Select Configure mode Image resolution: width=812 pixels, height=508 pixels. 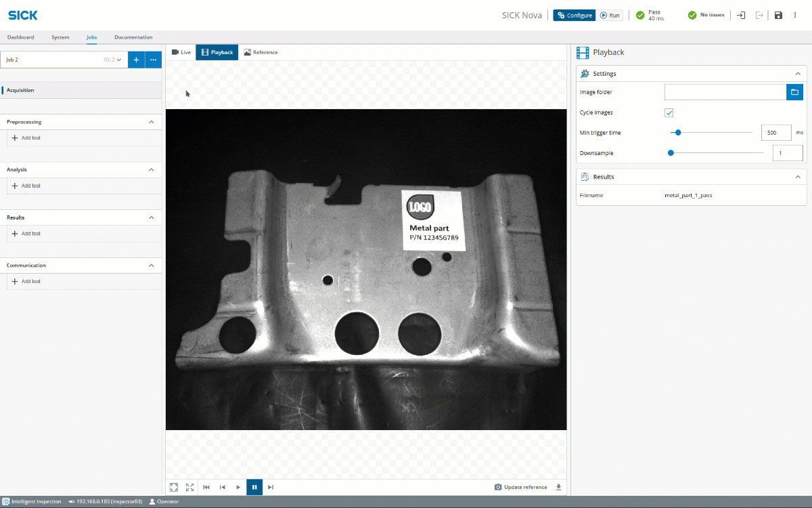[x=574, y=15]
